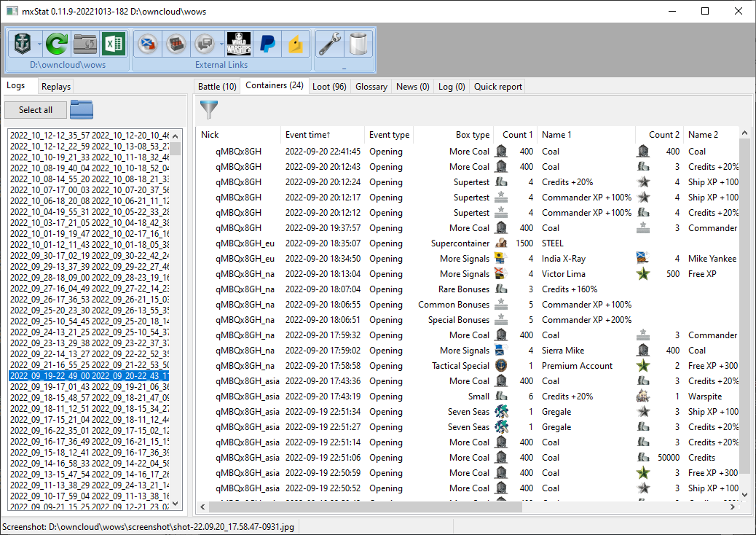Click the signal flags round icon
Image resolution: width=756 pixels, height=535 pixels.
pyautogui.click(x=148, y=44)
